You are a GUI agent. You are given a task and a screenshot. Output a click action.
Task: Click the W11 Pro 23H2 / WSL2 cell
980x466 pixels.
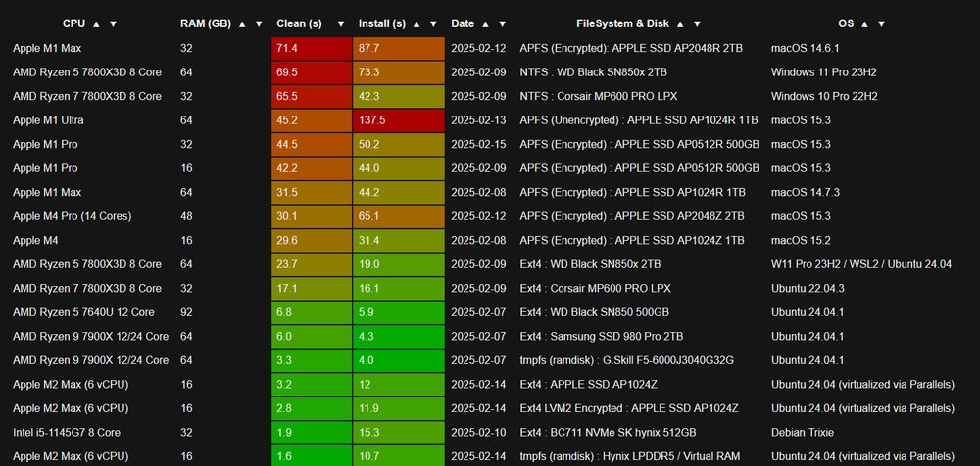point(861,264)
